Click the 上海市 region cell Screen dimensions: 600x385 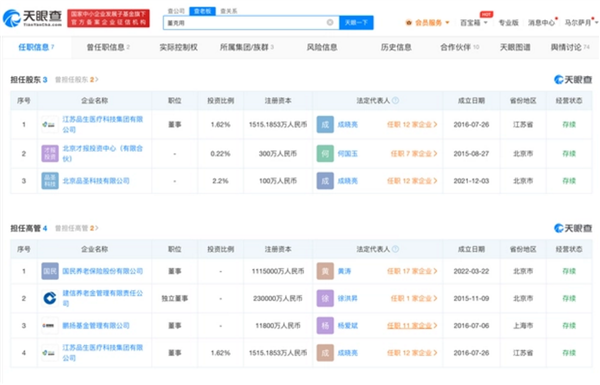pos(523,326)
